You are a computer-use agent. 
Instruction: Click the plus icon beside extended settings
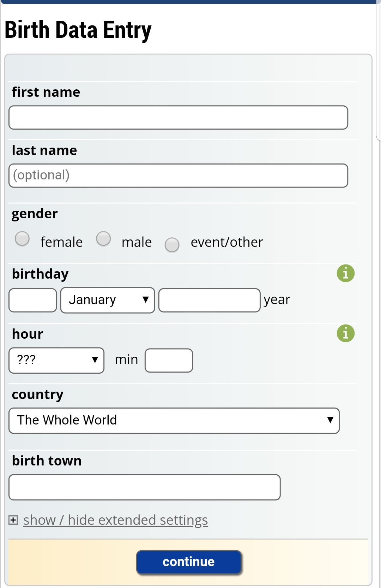(13, 520)
